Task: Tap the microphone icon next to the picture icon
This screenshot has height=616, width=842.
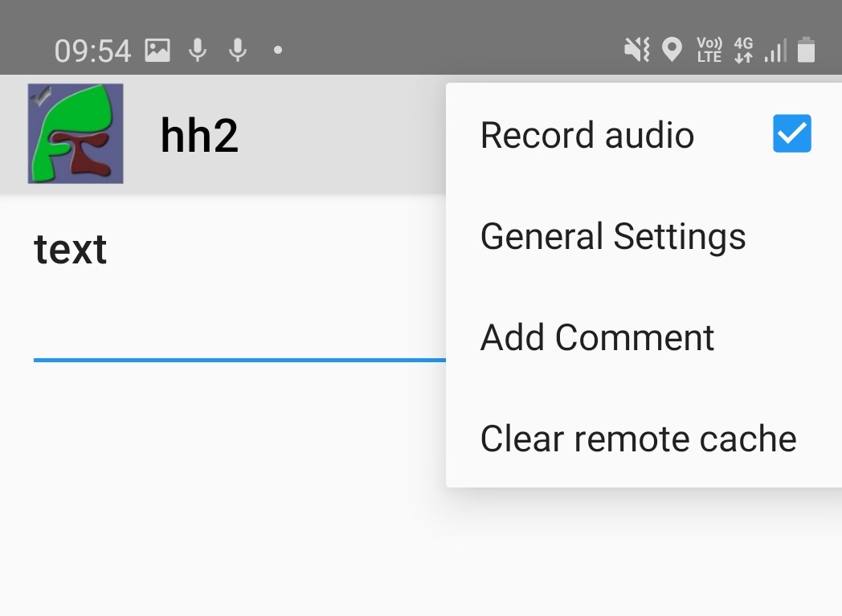Action: point(198,51)
